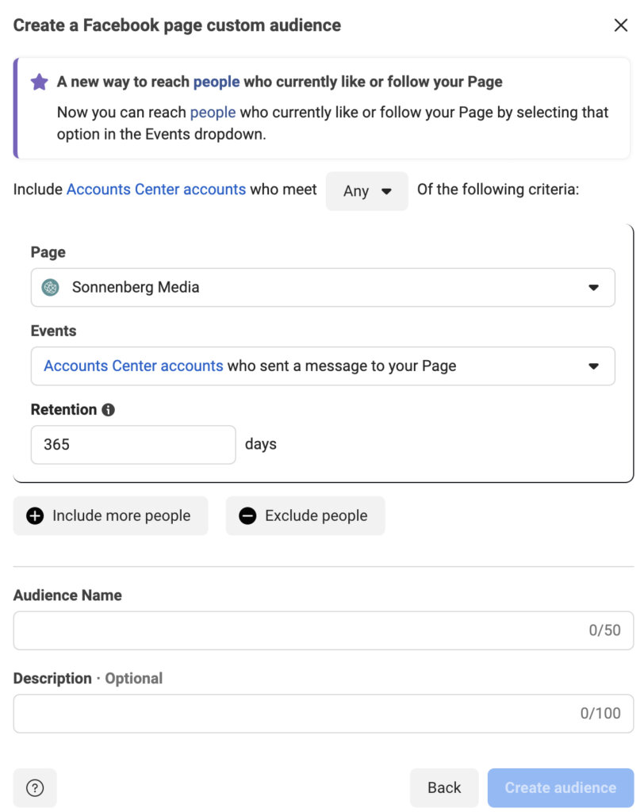The width and height of the screenshot is (644, 812).
Task: Click the Create audience button
Action: point(559,787)
